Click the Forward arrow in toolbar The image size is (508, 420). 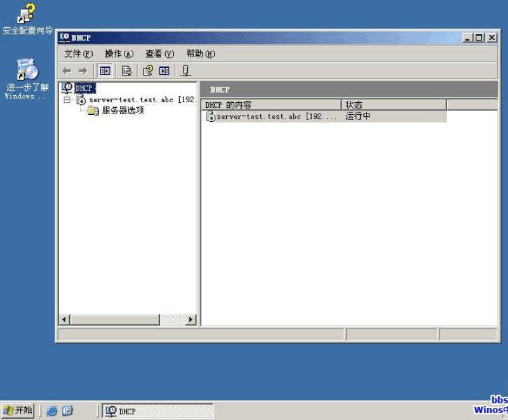click(x=83, y=71)
